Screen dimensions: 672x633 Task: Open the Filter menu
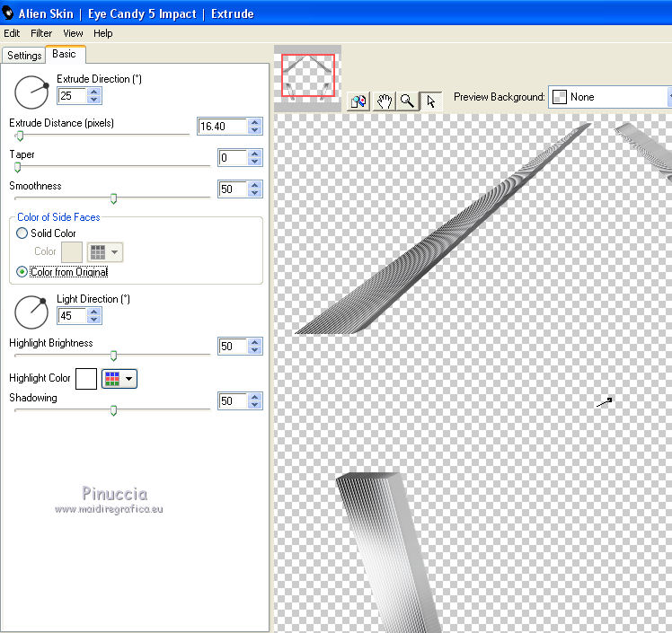coord(41,33)
